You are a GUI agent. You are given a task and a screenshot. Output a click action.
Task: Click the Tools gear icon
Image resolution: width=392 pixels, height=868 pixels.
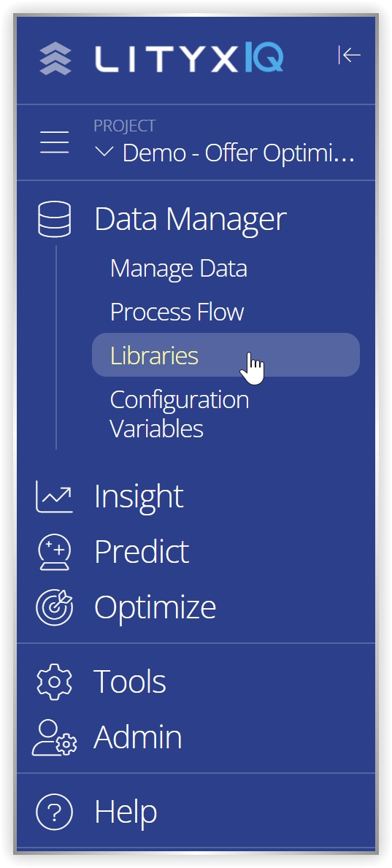(x=54, y=680)
